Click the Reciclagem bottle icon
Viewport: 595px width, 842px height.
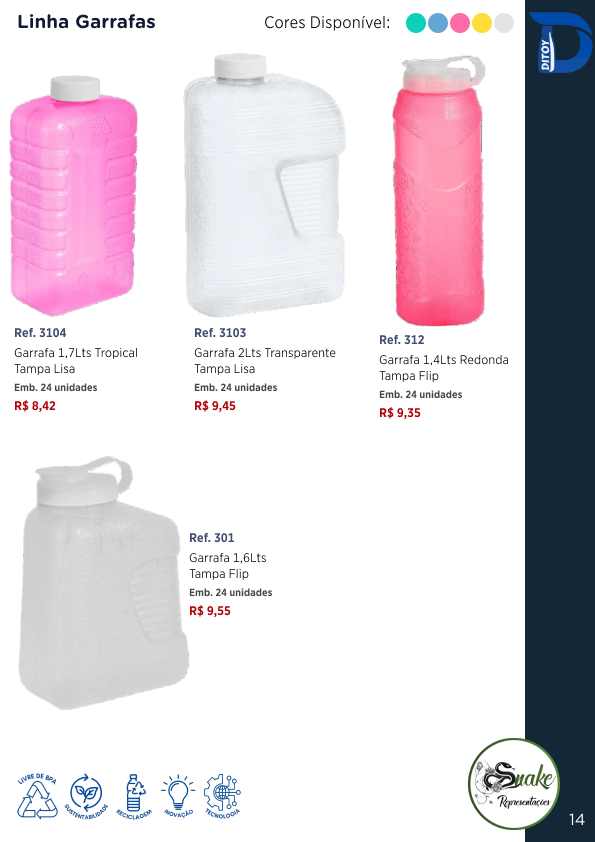[x=134, y=796]
